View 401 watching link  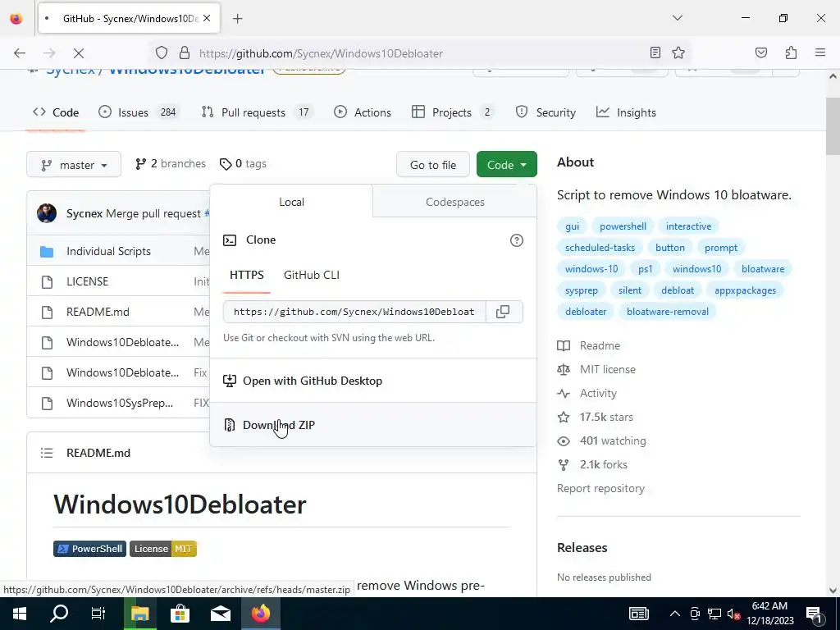(601, 441)
